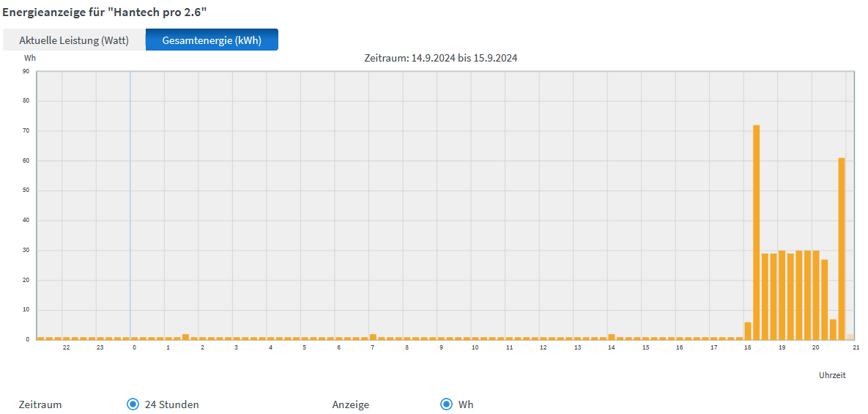The width and height of the screenshot is (868, 414).
Task: Click the Zeitraum date range chart title
Action: click(x=440, y=58)
